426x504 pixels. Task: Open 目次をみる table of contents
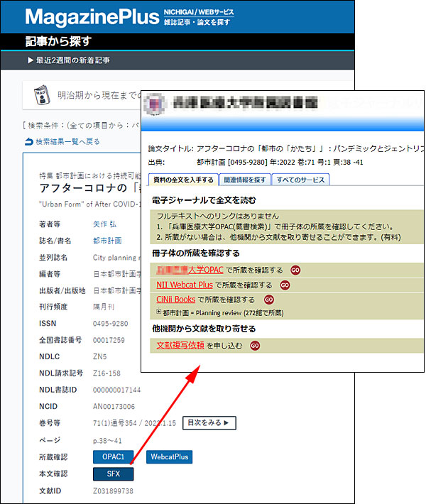(x=209, y=423)
